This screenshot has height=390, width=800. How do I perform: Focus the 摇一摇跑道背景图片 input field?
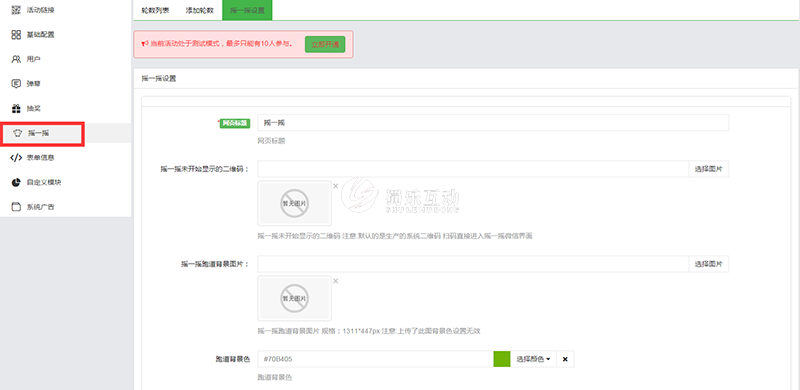tap(473, 264)
